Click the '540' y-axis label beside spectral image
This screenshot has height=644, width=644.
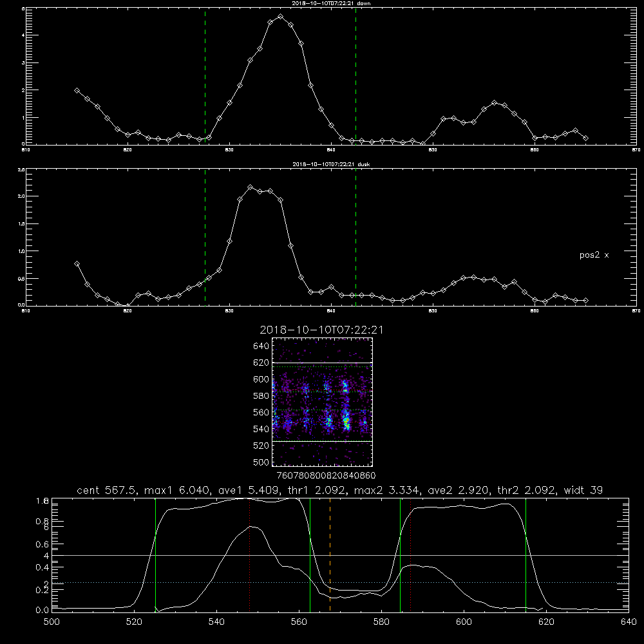(x=261, y=429)
